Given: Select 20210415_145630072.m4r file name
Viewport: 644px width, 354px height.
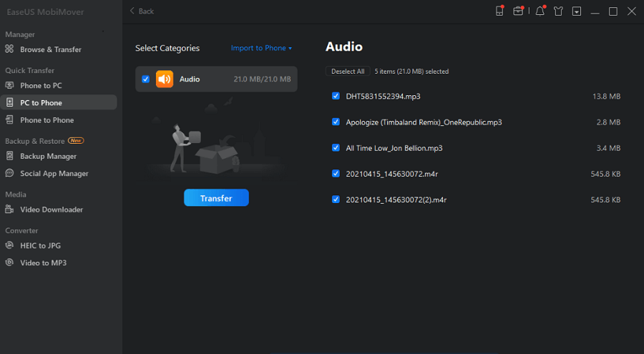Looking at the screenshot, I should 392,174.
